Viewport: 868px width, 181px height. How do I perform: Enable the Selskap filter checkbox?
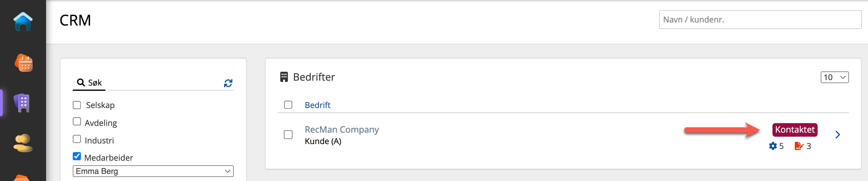77,105
